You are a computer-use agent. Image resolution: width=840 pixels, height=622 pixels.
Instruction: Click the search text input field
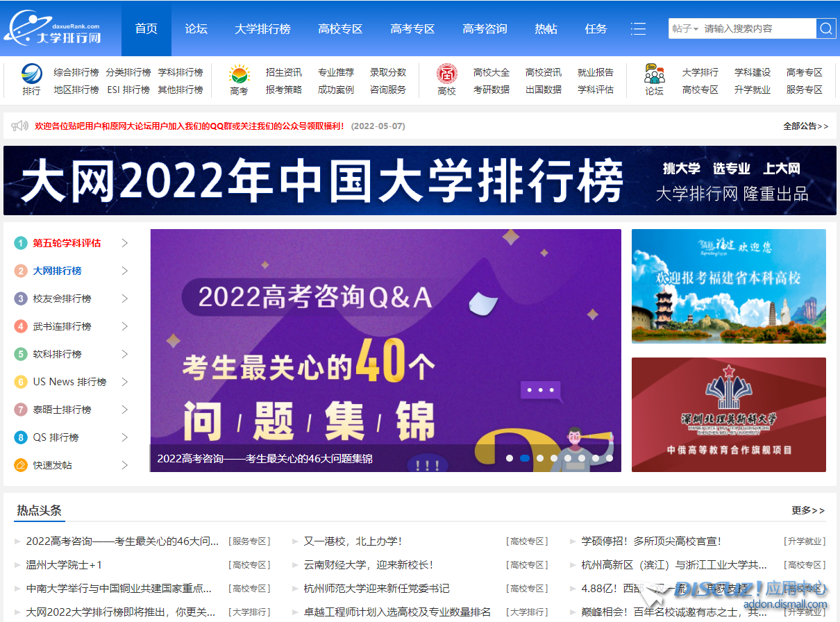point(758,28)
